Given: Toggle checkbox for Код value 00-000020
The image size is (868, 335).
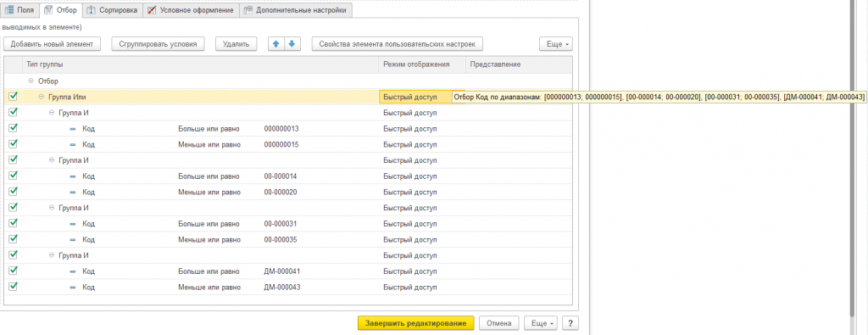Looking at the screenshot, I should point(14,192).
